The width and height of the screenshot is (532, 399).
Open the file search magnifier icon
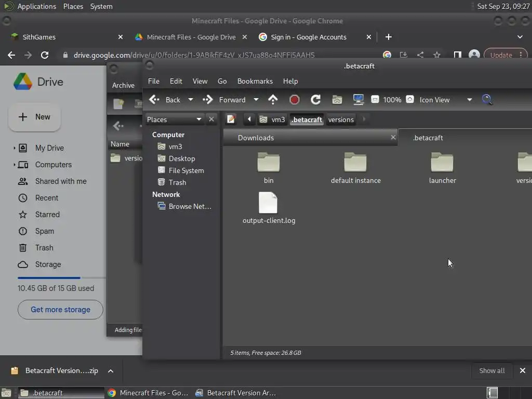point(487,100)
